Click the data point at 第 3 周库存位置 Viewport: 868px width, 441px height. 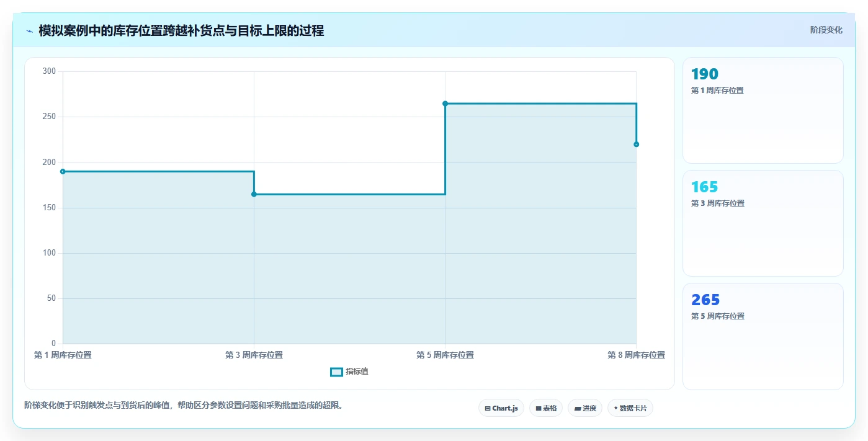tap(254, 194)
